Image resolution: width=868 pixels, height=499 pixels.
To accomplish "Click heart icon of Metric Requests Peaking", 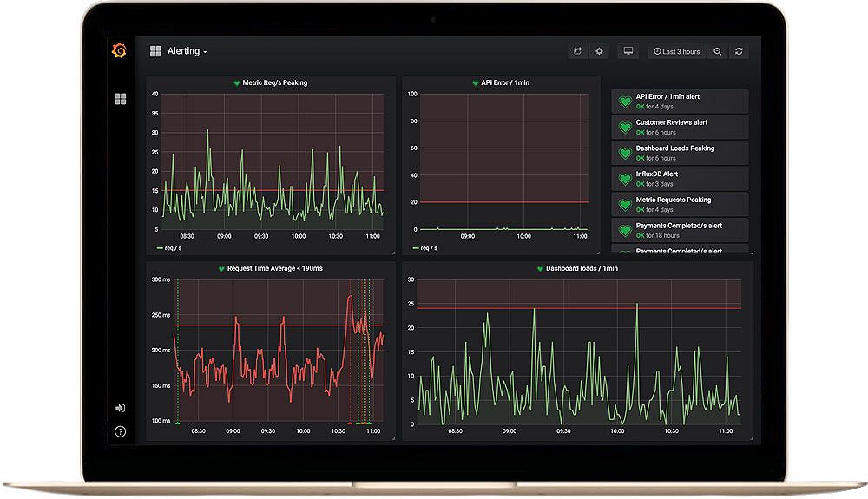I will point(625,206).
